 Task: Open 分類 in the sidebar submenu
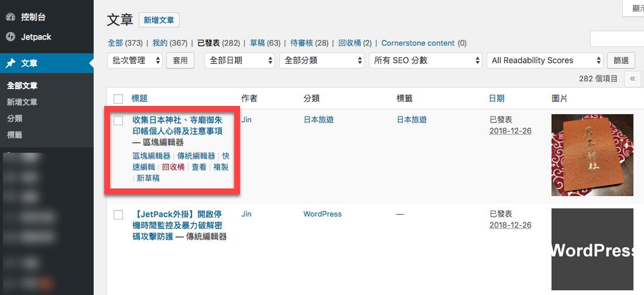(x=15, y=118)
